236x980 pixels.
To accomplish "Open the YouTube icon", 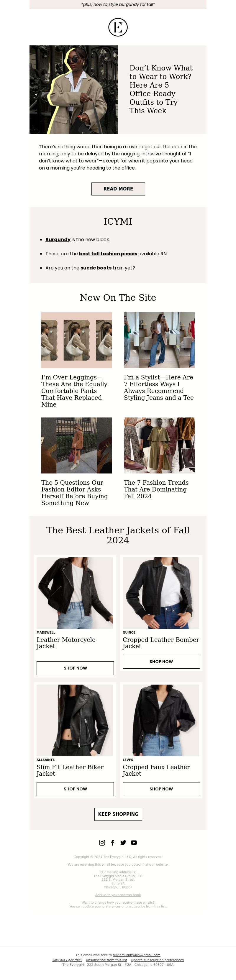I will (x=134, y=842).
